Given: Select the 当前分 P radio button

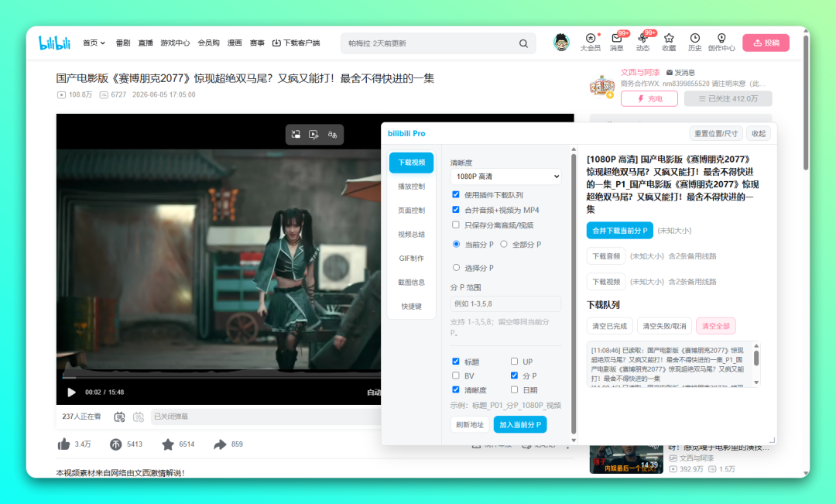Looking at the screenshot, I should point(457,244).
